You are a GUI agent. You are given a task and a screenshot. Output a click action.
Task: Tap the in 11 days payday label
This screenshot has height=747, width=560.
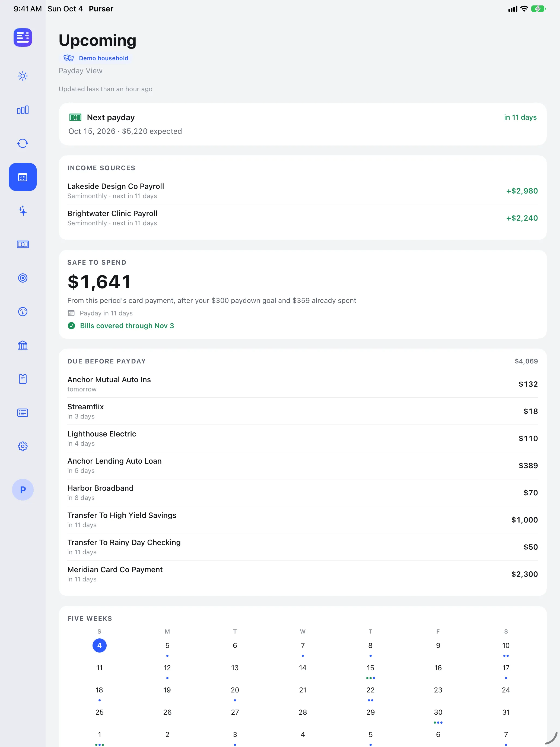coord(520,117)
